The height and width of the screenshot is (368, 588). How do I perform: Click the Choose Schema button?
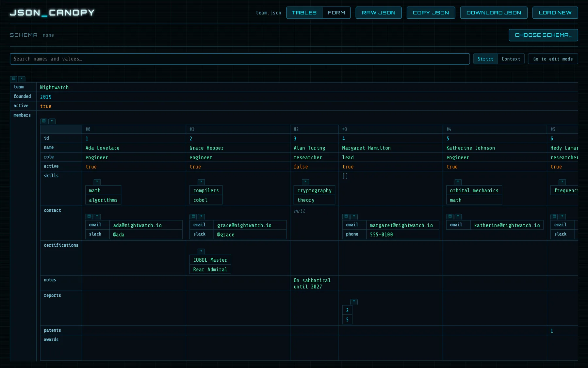(x=543, y=35)
